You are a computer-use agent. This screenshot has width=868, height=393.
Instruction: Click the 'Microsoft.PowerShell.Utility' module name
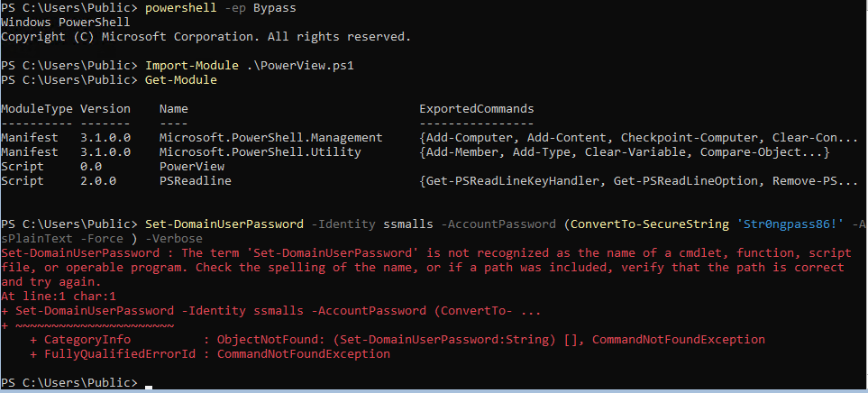[260, 152]
